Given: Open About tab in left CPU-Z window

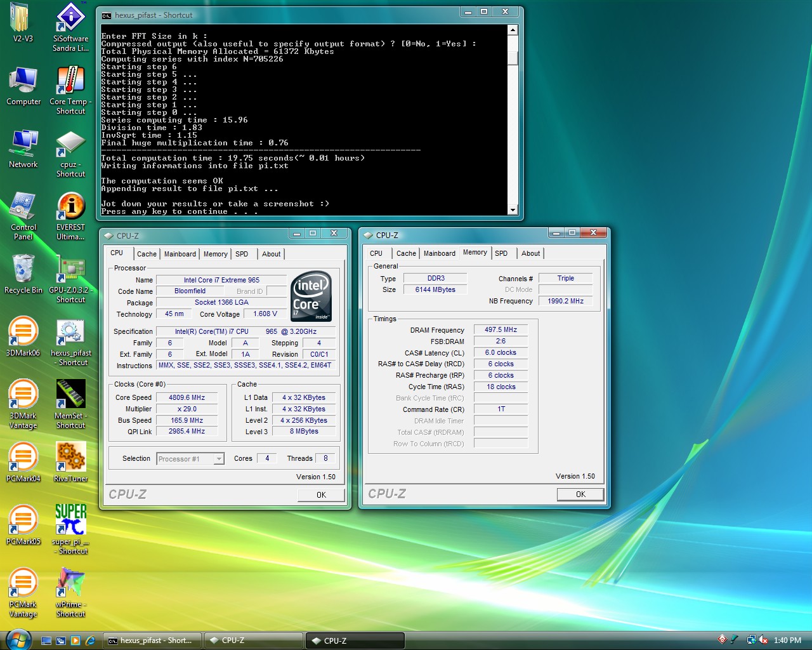Looking at the screenshot, I should (x=272, y=254).
